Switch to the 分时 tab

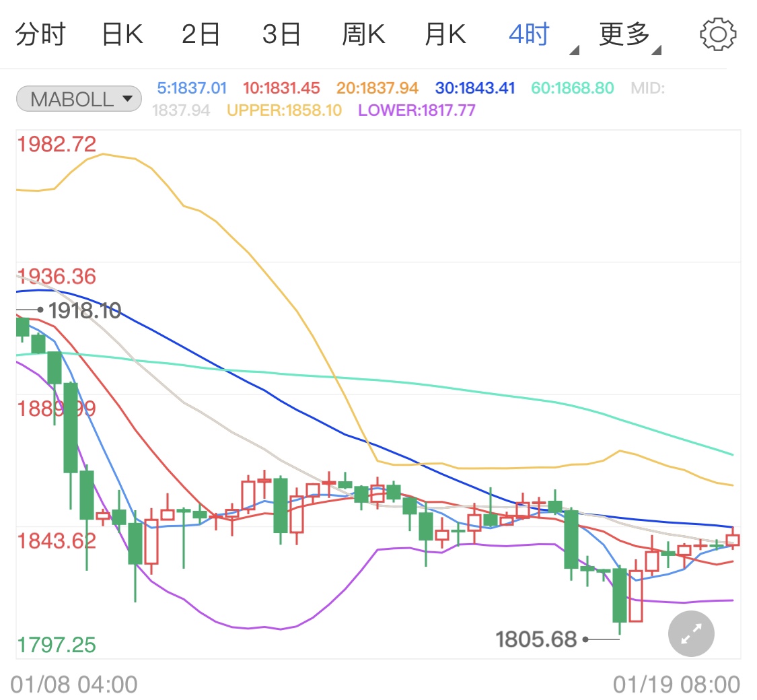tap(40, 34)
